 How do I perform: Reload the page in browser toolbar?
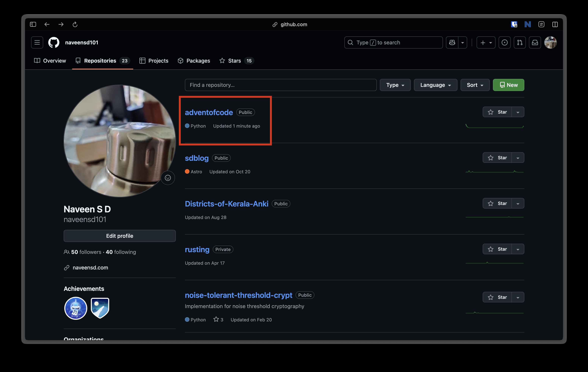tap(75, 24)
